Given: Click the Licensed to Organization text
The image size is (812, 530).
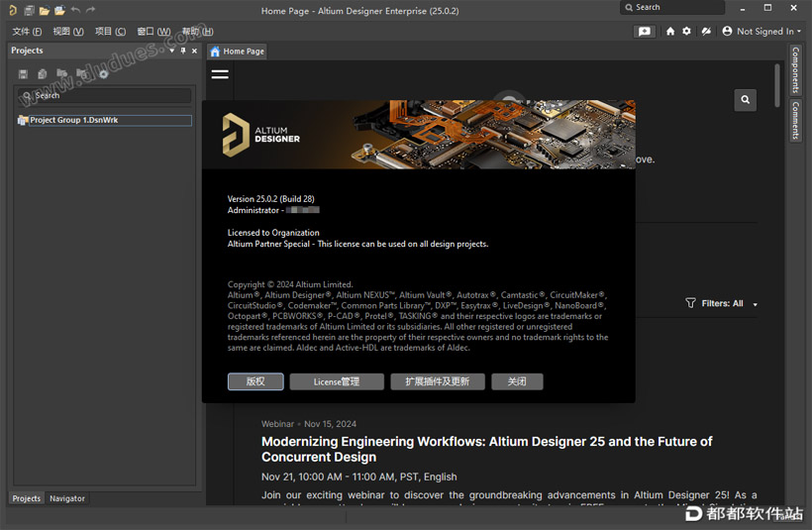Looking at the screenshot, I should 273,233.
